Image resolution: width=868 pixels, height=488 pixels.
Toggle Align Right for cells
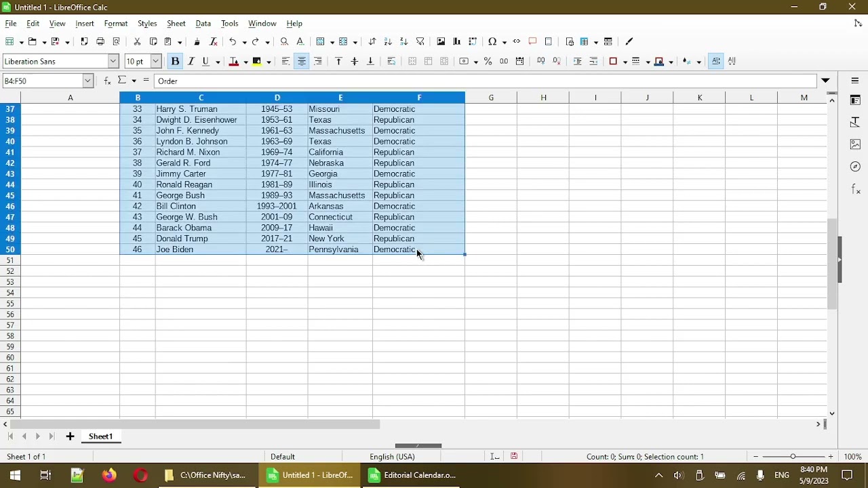coord(318,61)
